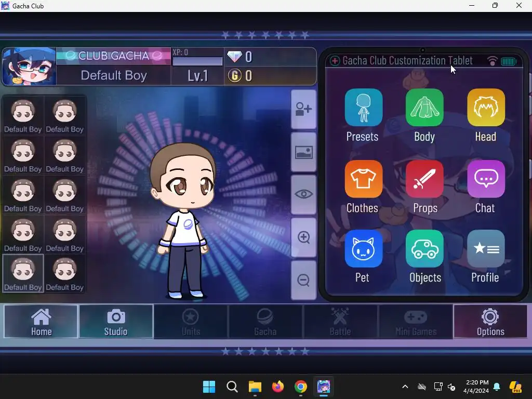Open the Head customization icon
Viewport: 532px width, 399px height.
click(486, 108)
